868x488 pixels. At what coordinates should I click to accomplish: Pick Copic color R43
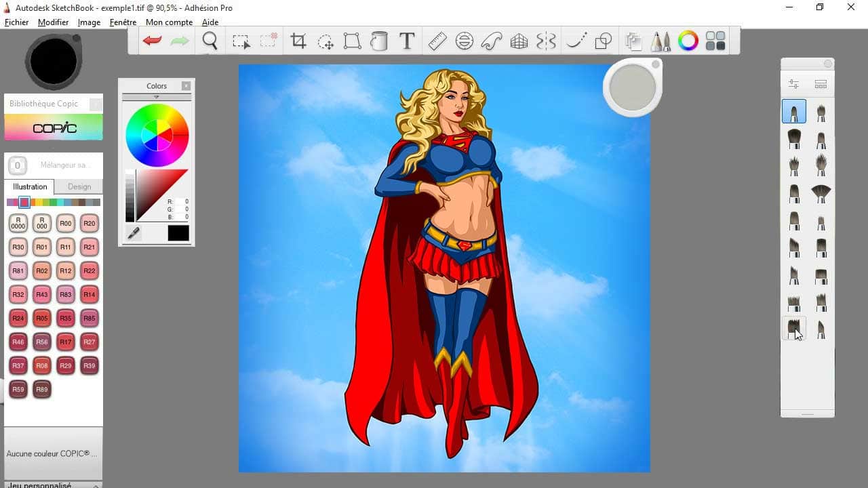(42, 294)
